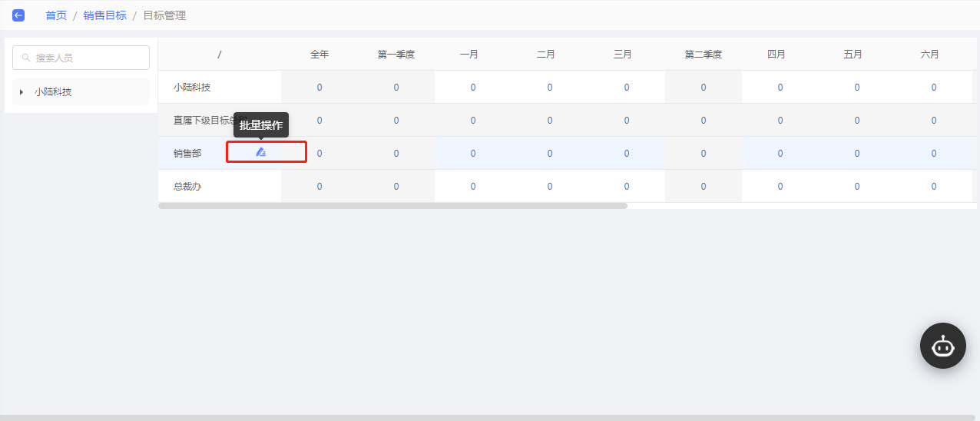This screenshot has width=980, height=421.
Task: Click the blue back arrow icon
Action: (x=18, y=15)
